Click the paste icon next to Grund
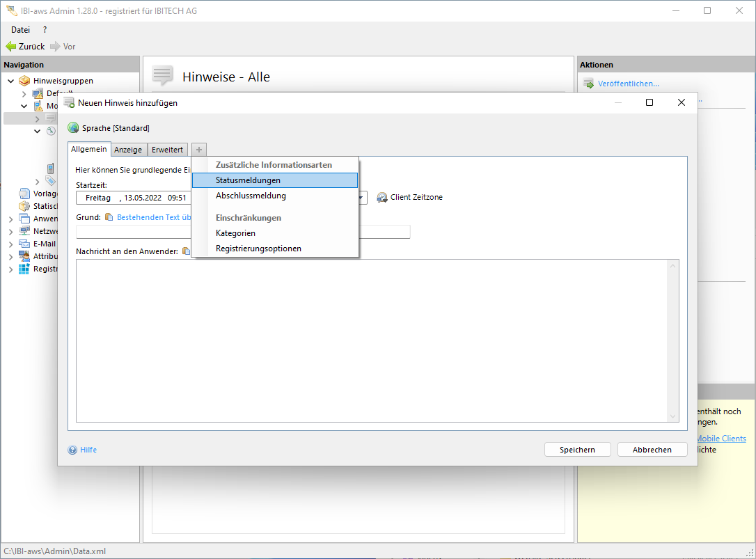 point(109,217)
